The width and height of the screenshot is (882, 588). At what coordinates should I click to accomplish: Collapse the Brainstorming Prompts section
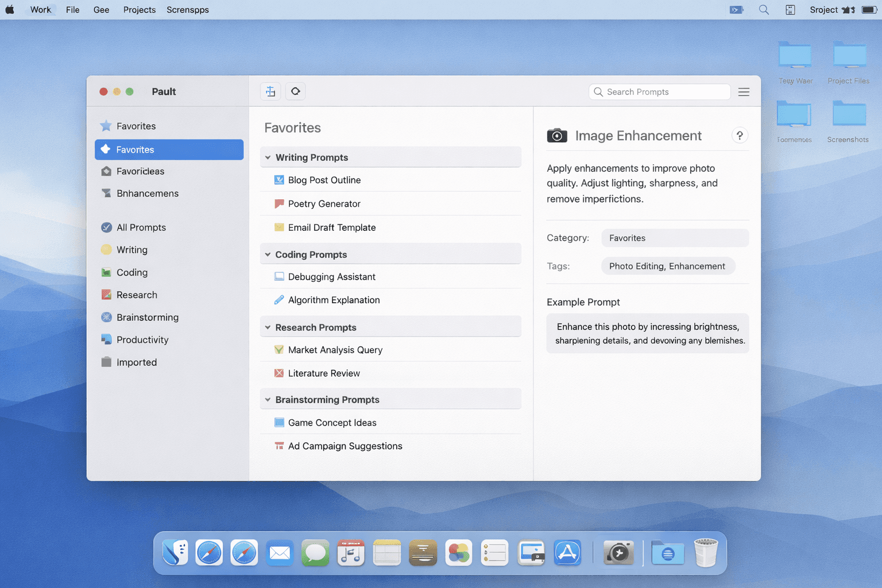point(268,400)
